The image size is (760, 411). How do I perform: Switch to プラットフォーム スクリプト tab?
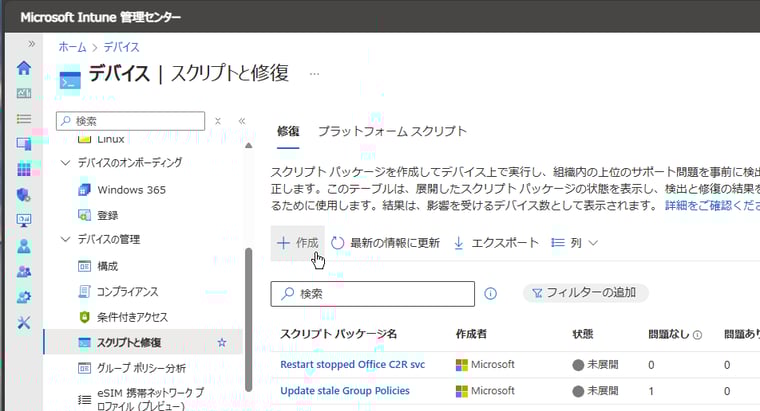click(x=392, y=131)
